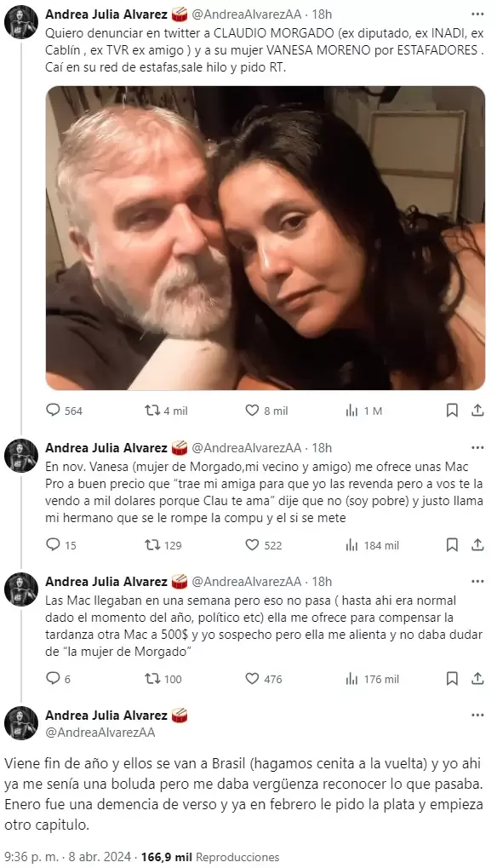The width and height of the screenshot is (497, 868).
Task: Open Andrea Julia Alvarez name on first tweet
Action: (x=106, y=14)
